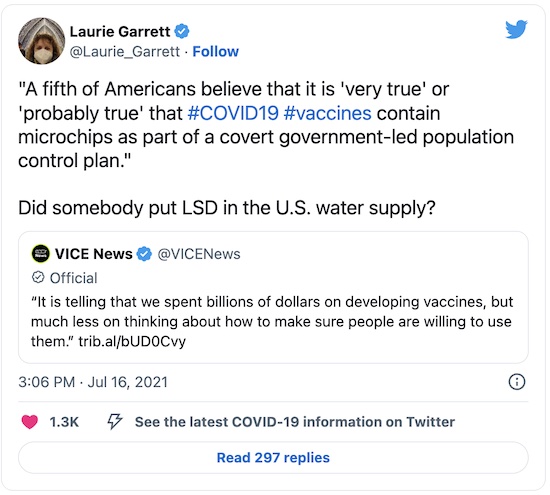
Task: Open the @VICENews handle
Action: pyautogui.click(x=199, y=254)
